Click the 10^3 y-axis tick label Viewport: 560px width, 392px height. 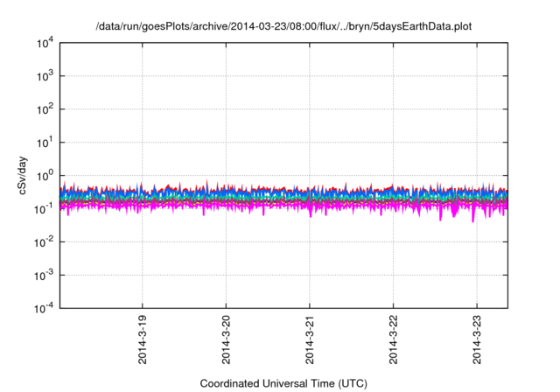(45, 76)
